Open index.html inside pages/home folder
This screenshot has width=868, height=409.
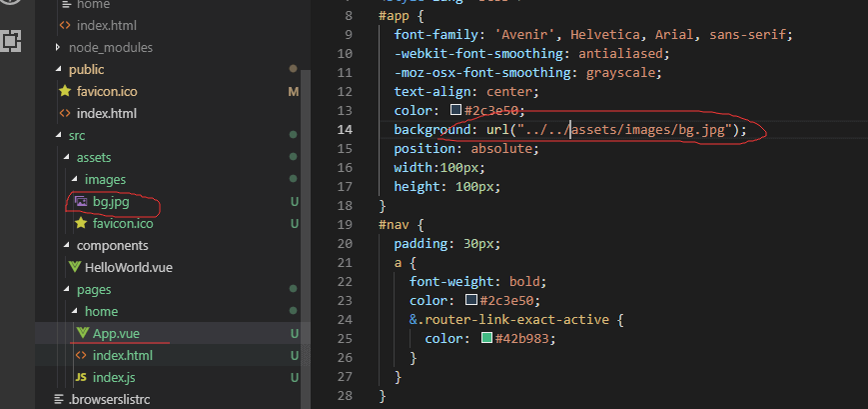(x=122, y=355)
